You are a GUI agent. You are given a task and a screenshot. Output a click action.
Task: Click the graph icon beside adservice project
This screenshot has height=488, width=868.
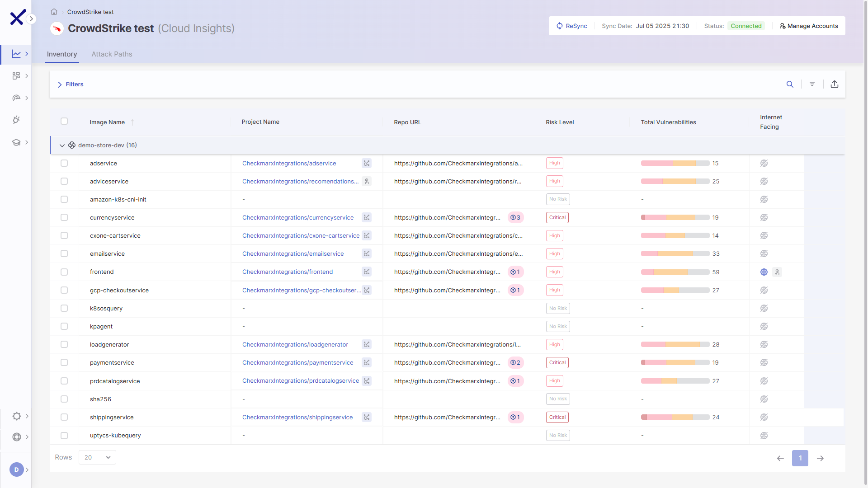coord(367,163)
